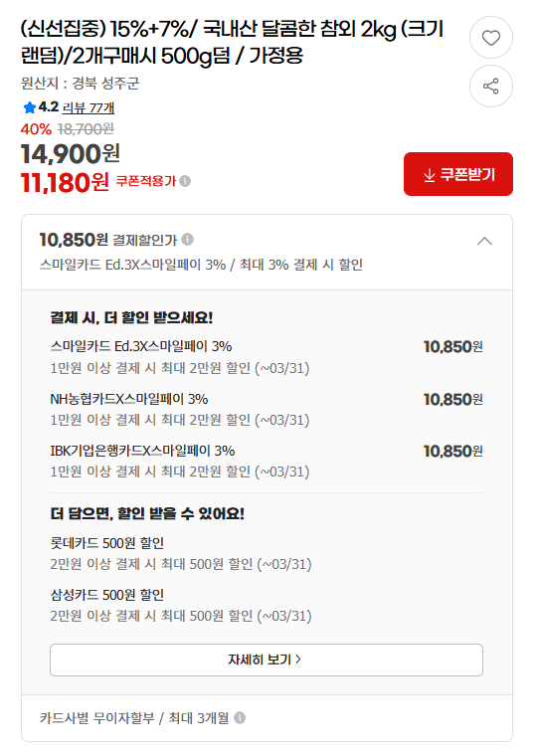Open the 리뷰 77개 reviews link

click(89, 107)
